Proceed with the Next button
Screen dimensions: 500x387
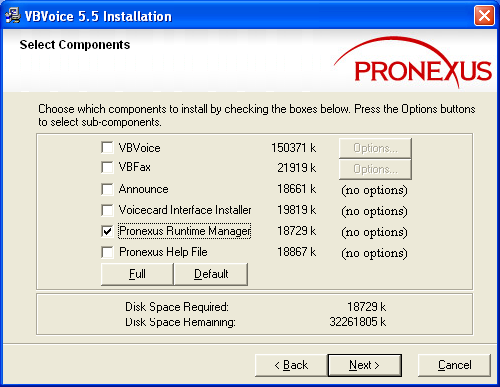[x=365, y=365]
